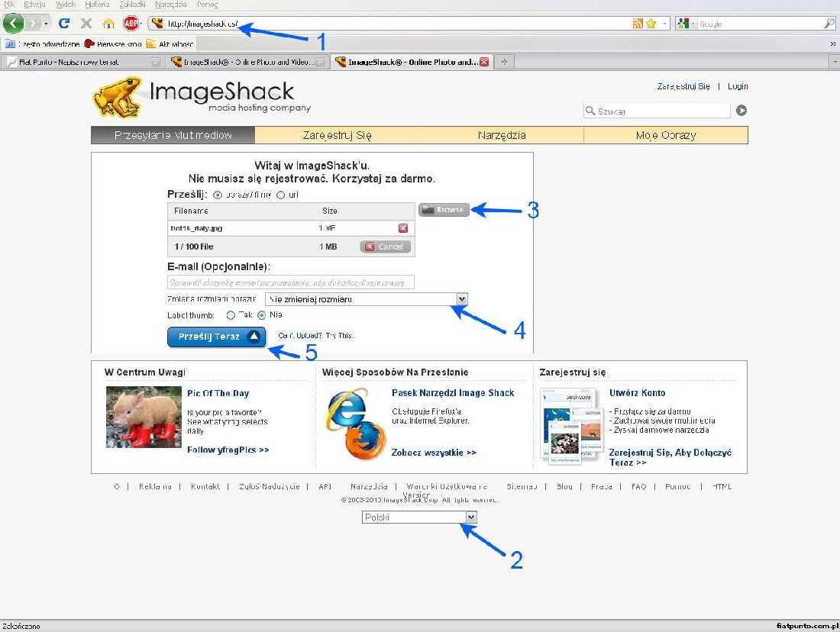Click Zobacz wszystkie link

coord(434,453)
